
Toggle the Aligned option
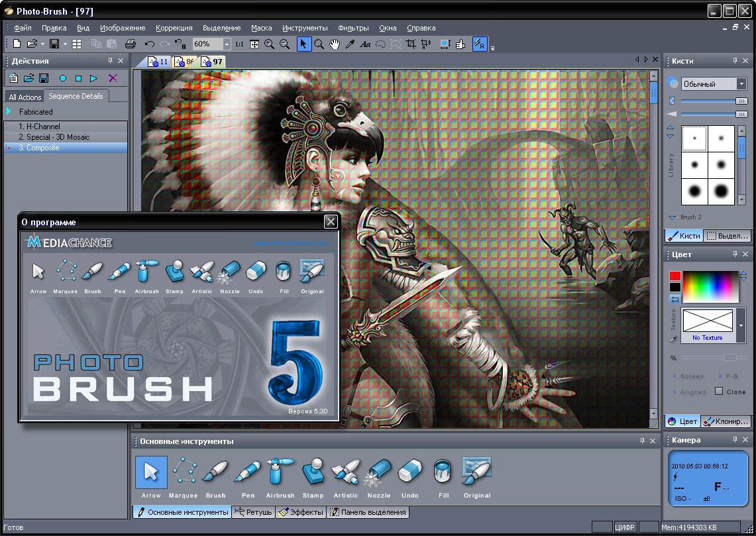688,392
